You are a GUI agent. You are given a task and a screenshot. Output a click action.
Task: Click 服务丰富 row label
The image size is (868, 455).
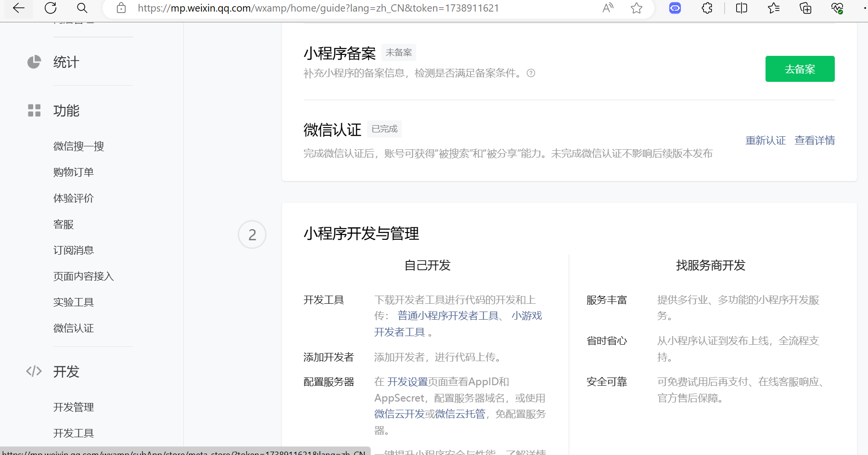coord(607,300)
